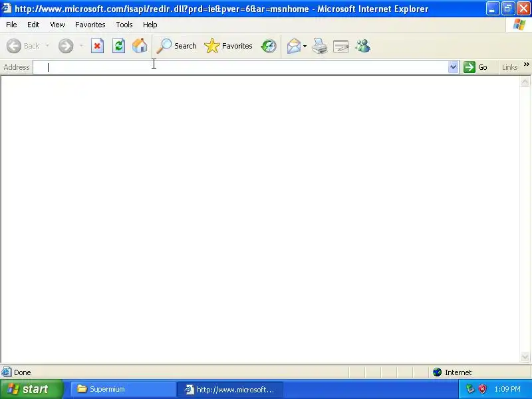Open the Search pane button
Viewport: 532px width, 399px height.
point(176,46)
